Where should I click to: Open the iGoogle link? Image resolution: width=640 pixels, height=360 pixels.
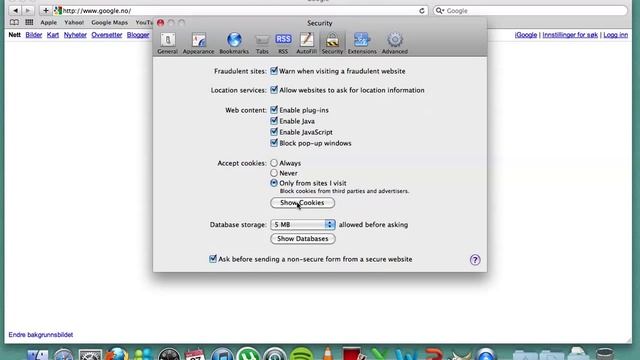pyautogui.click(x=526, y=35)
